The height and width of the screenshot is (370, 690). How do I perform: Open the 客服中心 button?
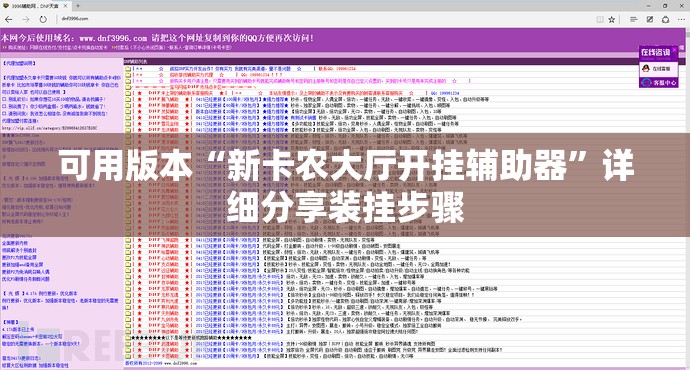(x=658, y=82)
